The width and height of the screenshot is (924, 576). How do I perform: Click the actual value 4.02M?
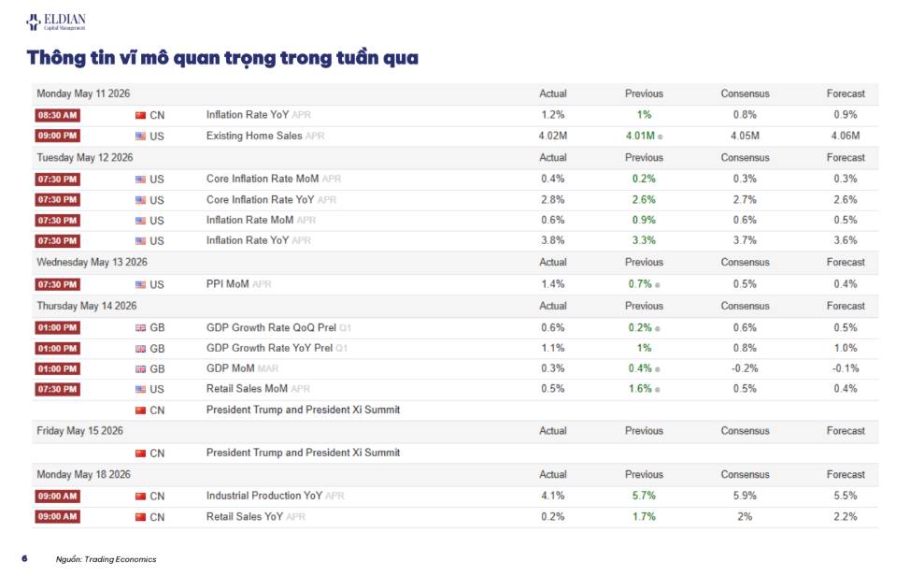tap(553, 136)
